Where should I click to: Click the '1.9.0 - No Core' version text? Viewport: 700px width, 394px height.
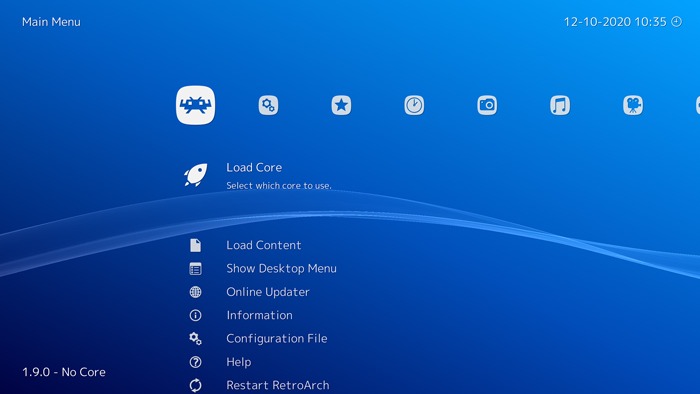(x=64, y=372)
